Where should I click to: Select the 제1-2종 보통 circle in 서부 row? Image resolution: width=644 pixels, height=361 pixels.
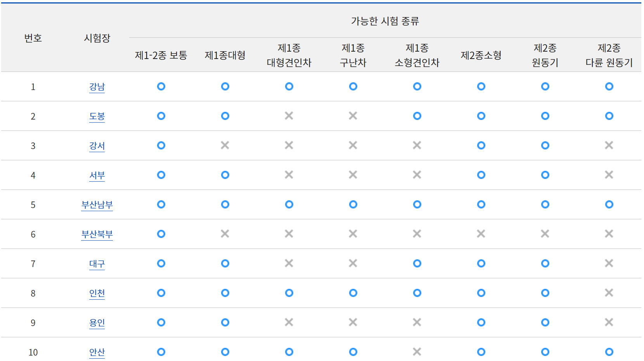(161, 175)
